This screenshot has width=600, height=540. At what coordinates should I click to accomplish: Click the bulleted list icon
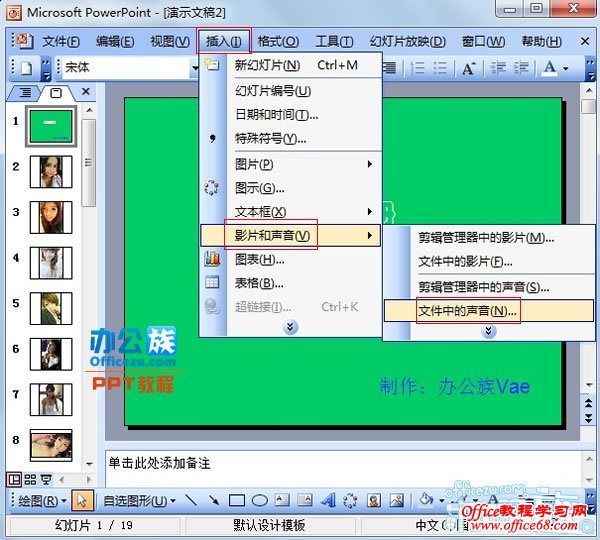click(440, 68)
